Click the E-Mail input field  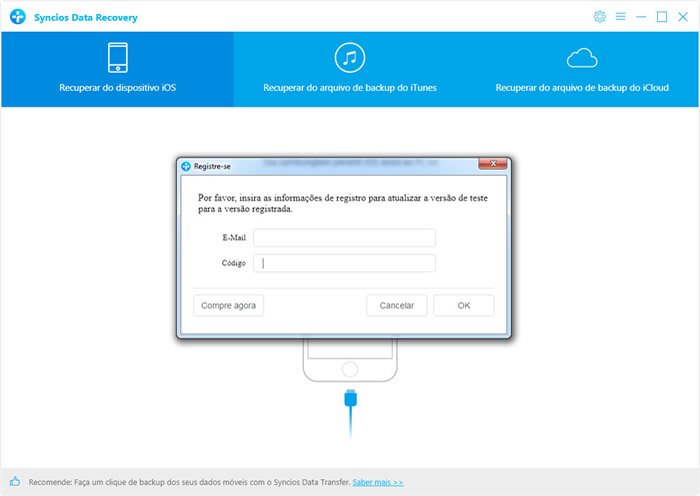pyautogui.click(x=344, y=238)
